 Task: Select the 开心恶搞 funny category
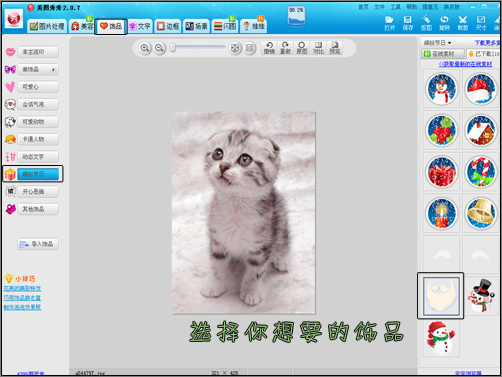pyautogui.click(x=38, y=192)
